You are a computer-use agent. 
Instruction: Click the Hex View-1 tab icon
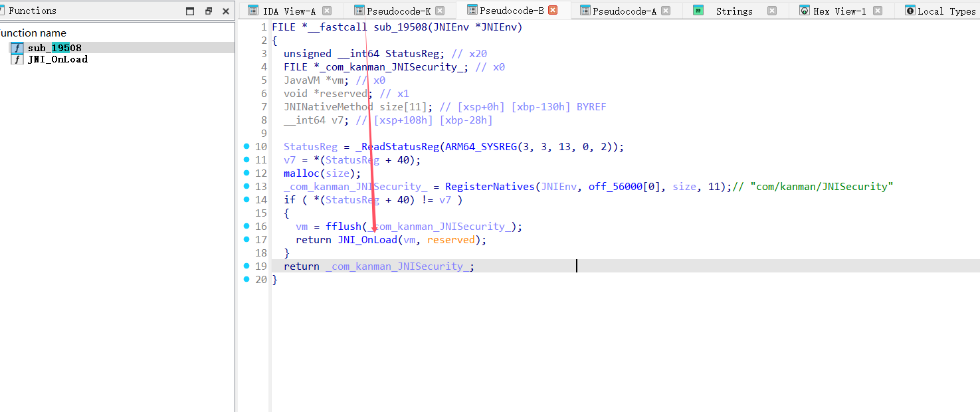(x=805, y=11)
